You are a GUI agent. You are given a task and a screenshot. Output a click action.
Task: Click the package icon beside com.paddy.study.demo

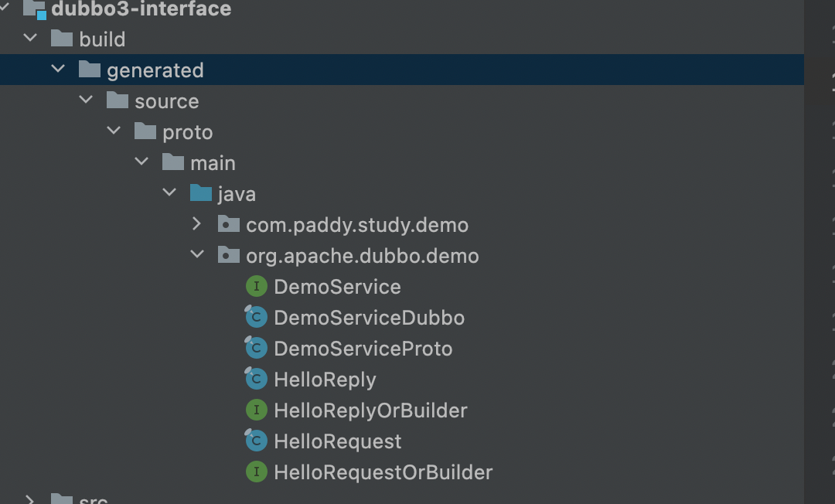(228, 224)
